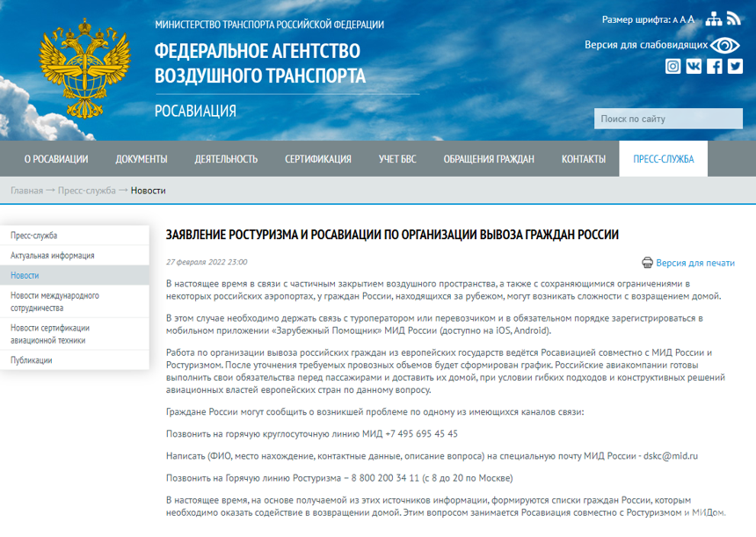Open the 'О Росавиации' menu

[56, 159]
